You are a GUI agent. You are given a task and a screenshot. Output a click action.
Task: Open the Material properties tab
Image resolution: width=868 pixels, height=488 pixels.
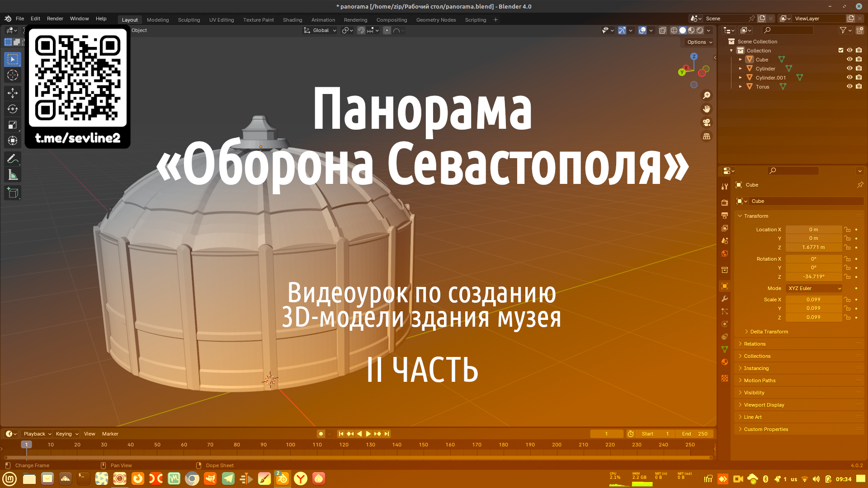click(x=725, y=362)
